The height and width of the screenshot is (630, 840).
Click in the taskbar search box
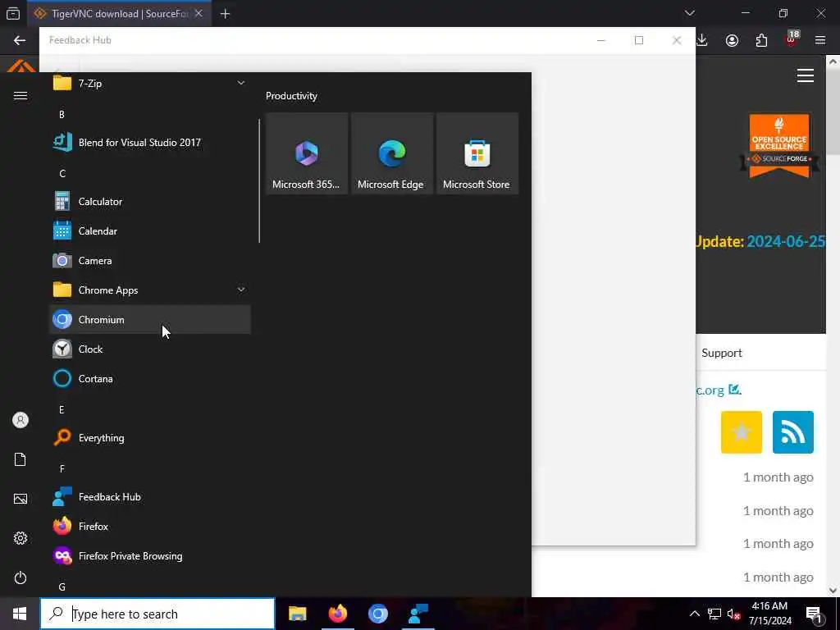coord(157,614)
